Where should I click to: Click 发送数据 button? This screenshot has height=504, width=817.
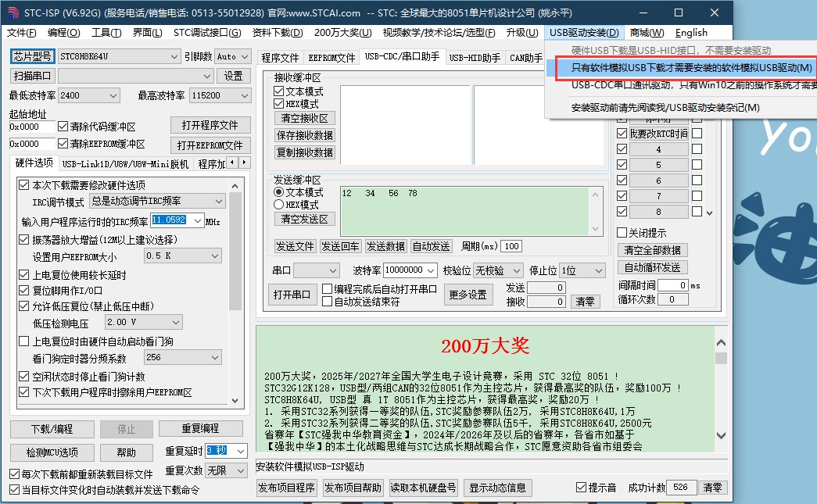point(385,246)
